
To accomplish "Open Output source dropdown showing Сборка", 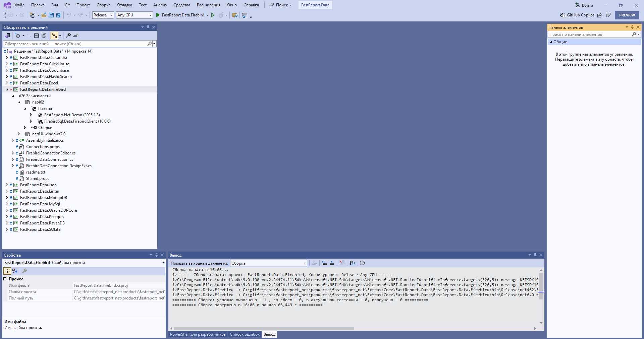I will point(269,263).
